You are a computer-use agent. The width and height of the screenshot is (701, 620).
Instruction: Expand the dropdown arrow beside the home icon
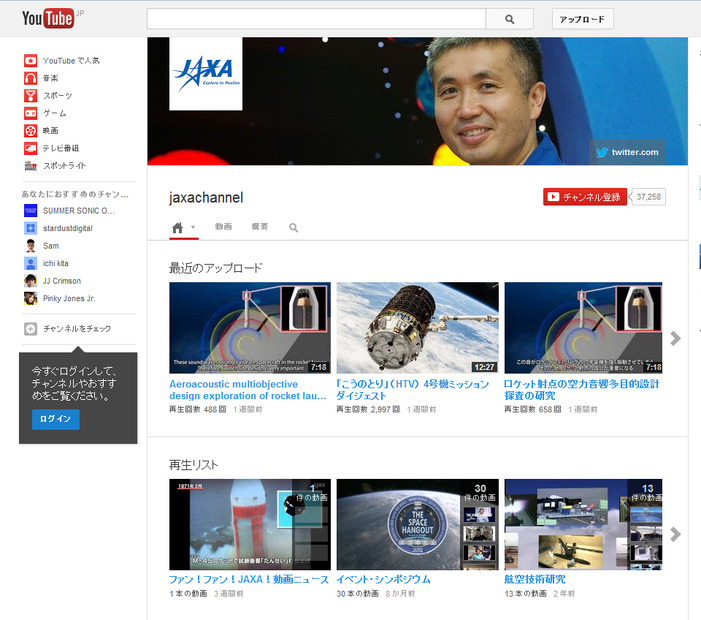(x=193, y=227)
